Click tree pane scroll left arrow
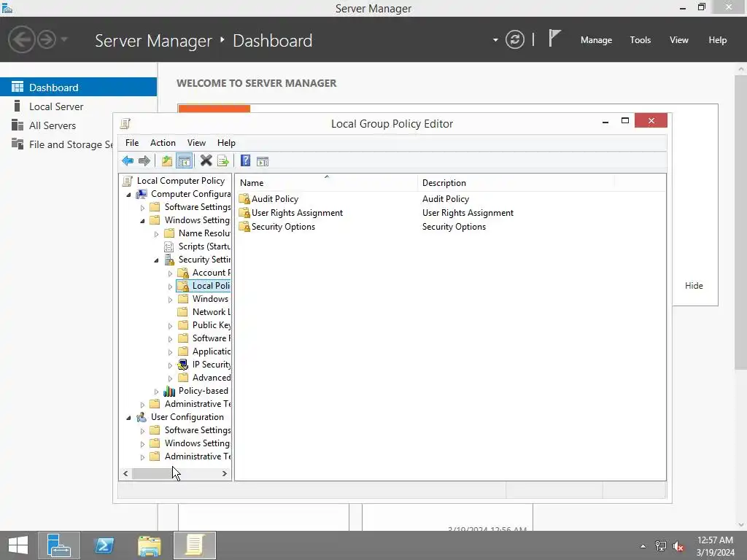The image size is (747, 560). [x=125, y=474]
